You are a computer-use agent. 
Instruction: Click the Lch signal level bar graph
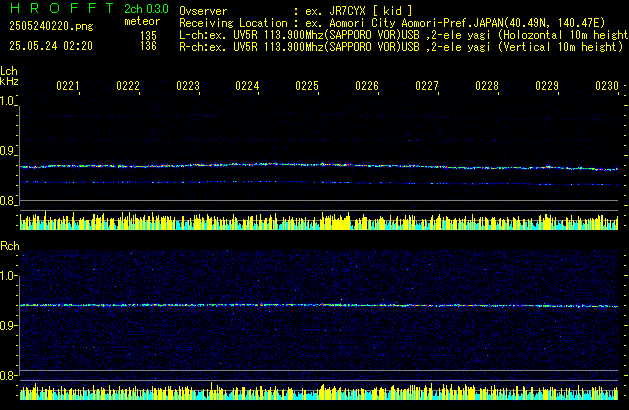319,221
